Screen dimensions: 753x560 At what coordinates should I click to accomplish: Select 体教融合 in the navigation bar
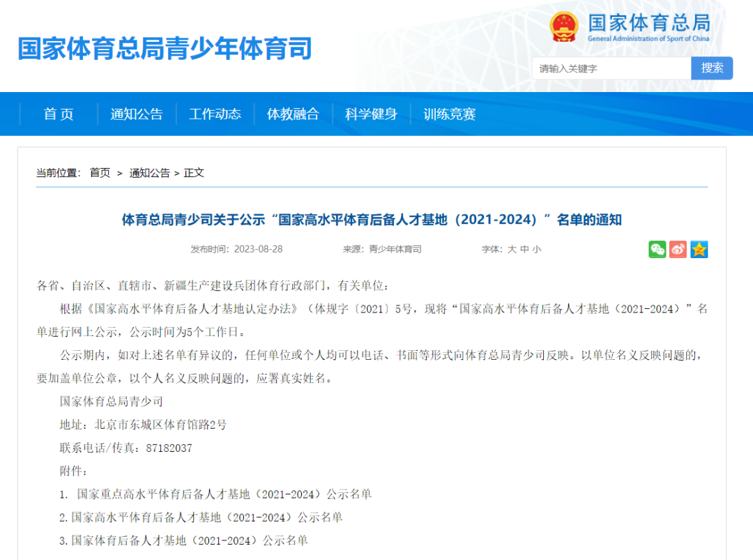pyautogui.click(x=293, y=114)
